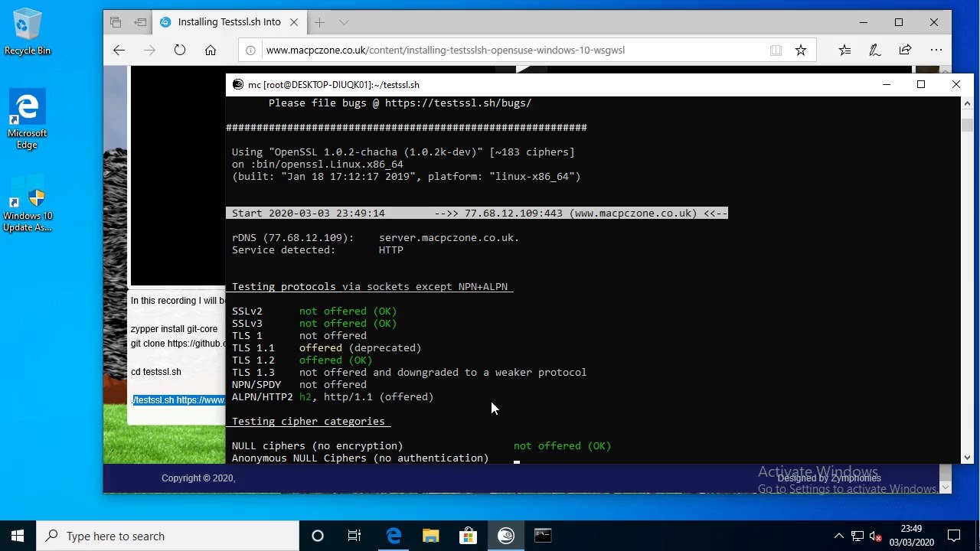The image size is (980, 551).
Task: Open Task View on the taskbar
Action: click(x=354, y=536)
